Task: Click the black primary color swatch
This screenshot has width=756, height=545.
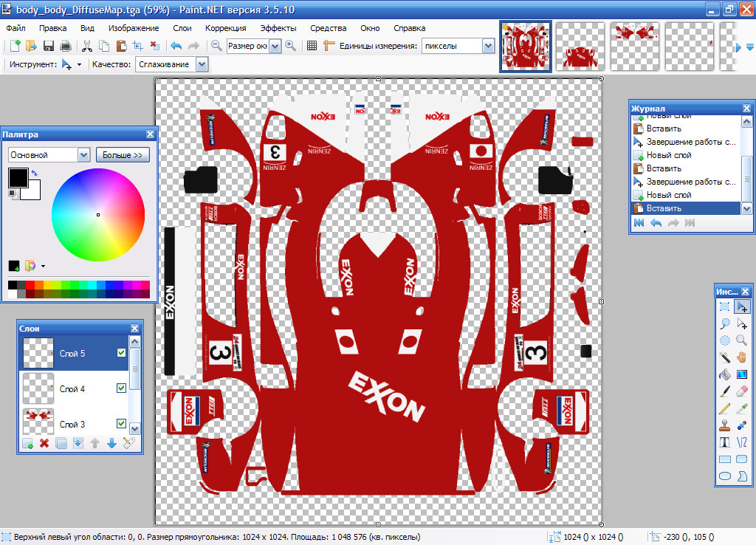Action: (x=18, y=178)
